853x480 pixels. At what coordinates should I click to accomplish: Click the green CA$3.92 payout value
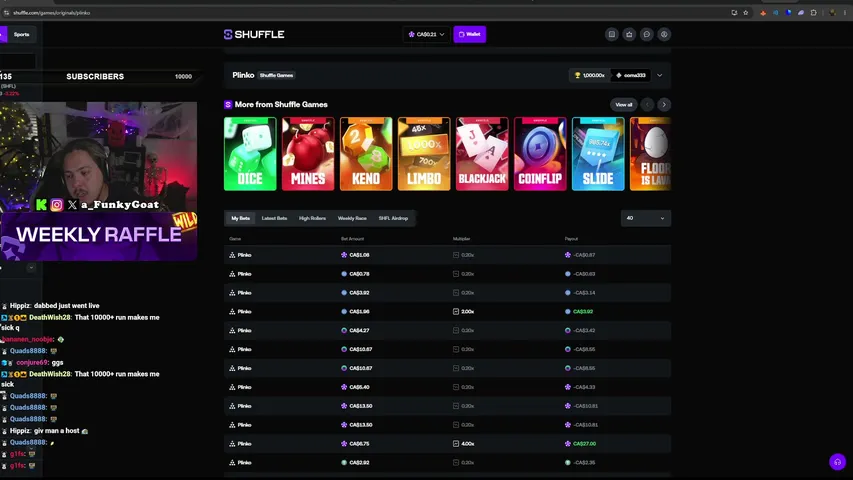point(583,312)
